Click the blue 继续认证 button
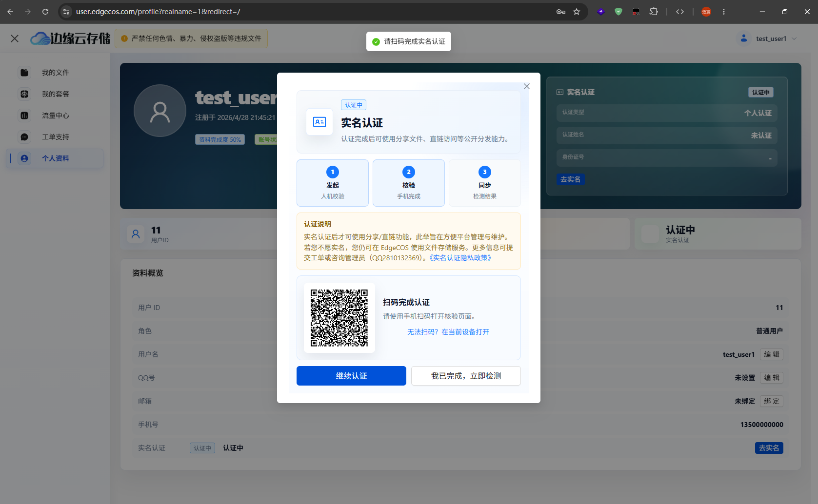The width and height of the screenshot is (818, 504). tap(351, 376)
